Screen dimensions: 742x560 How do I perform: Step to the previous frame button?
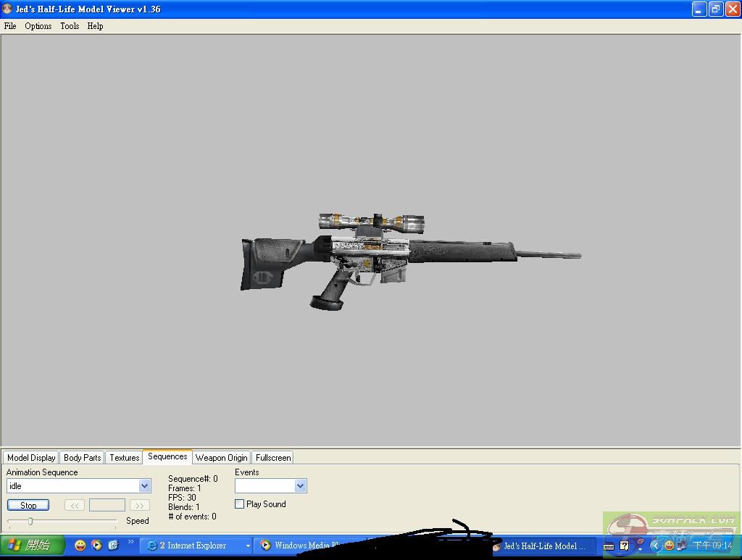point(75,505)
